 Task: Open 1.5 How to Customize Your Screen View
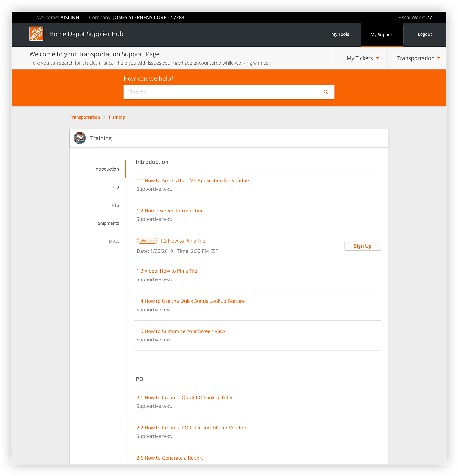coord(181,331)
